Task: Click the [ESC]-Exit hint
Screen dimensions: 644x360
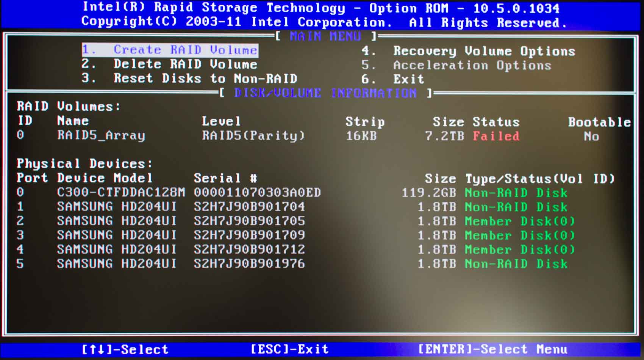Action: (289, 349)
